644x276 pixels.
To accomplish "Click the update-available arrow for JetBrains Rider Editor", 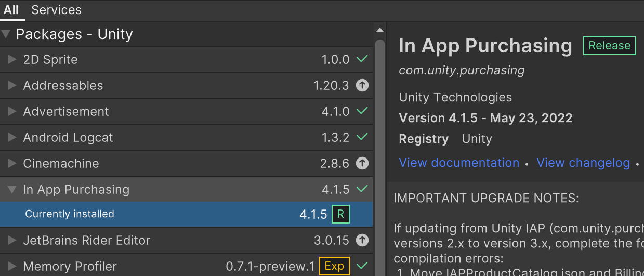I will tap(362, 241).
